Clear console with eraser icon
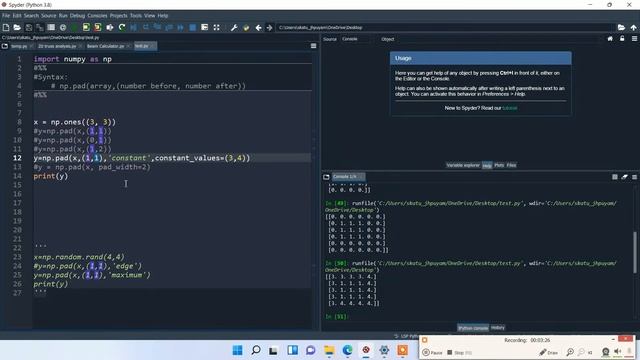The image size is (640, 360). 624,177
